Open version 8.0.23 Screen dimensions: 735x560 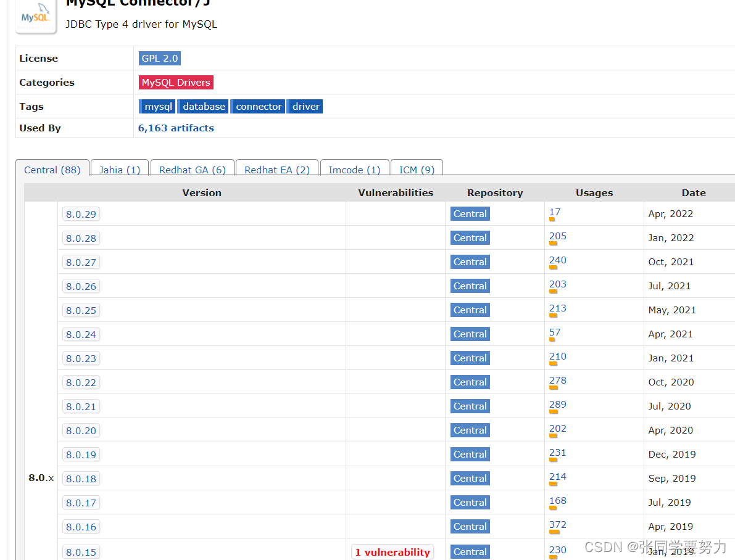click(x=81, y=358)
